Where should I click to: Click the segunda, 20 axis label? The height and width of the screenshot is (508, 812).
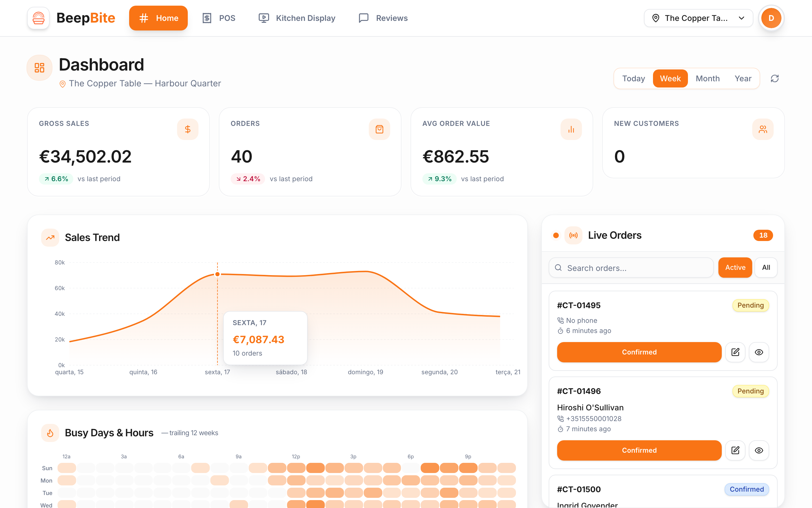pyautogui.click(x=440, y=372)
